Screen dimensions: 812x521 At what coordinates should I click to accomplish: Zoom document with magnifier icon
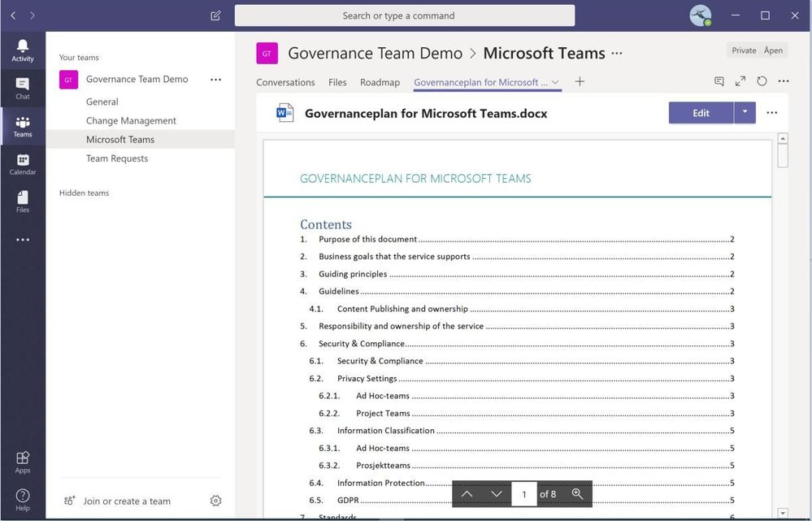pos(577,494)
